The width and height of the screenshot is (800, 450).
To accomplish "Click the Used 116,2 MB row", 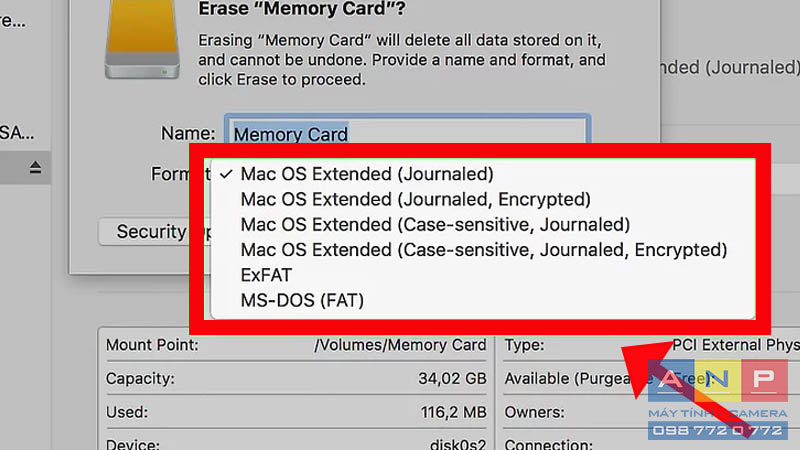I will tap(296, 412).
